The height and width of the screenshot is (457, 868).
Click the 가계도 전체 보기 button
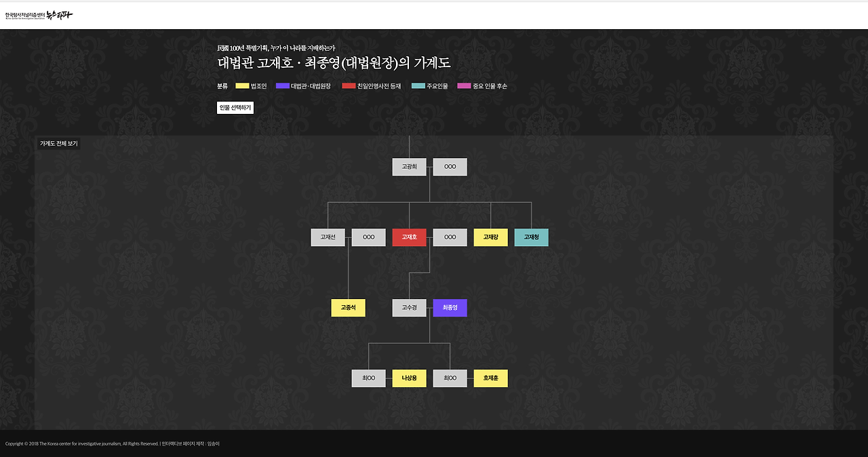(60, 143)
